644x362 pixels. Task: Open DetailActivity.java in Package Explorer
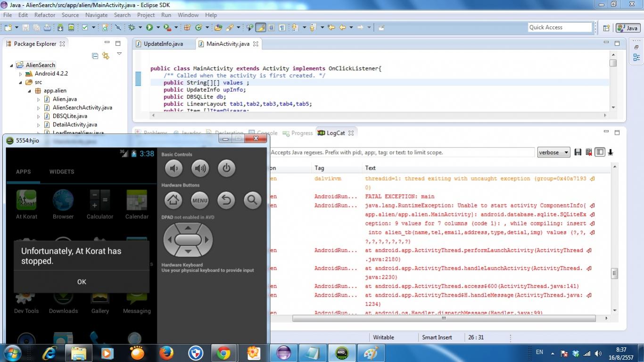[75, 124]
